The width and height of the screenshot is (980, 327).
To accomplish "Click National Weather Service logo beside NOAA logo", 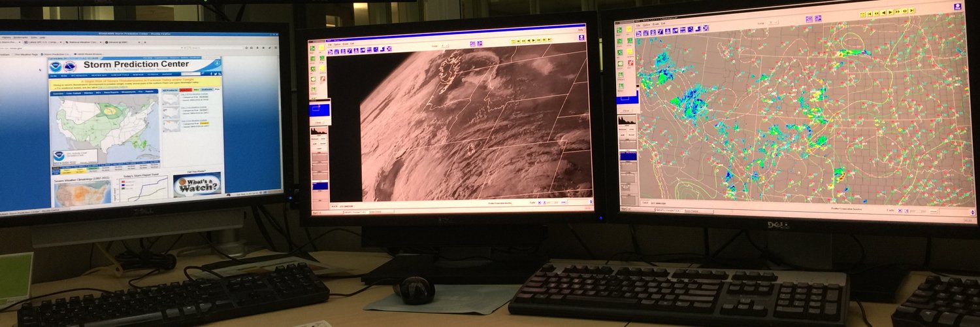I will point(70,67).
